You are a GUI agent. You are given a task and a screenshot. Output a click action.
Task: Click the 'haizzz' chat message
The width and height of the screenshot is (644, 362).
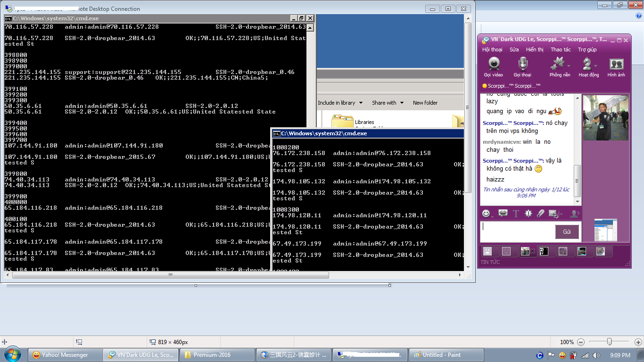point(495,180)
